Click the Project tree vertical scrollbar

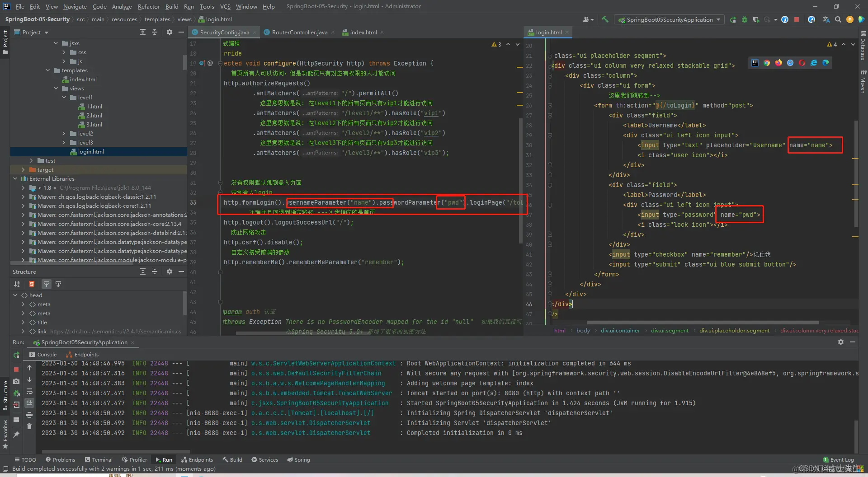[x=184, y=62]
